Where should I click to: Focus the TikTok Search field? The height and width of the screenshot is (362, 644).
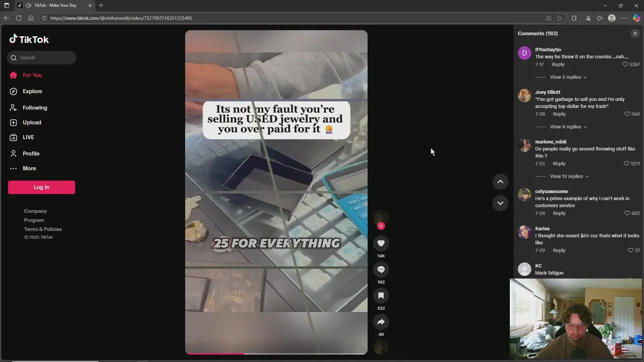click(x=42, y=57)
